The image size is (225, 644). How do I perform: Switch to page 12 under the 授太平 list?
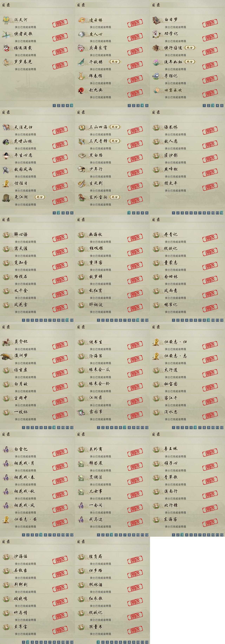pos(222,213)
